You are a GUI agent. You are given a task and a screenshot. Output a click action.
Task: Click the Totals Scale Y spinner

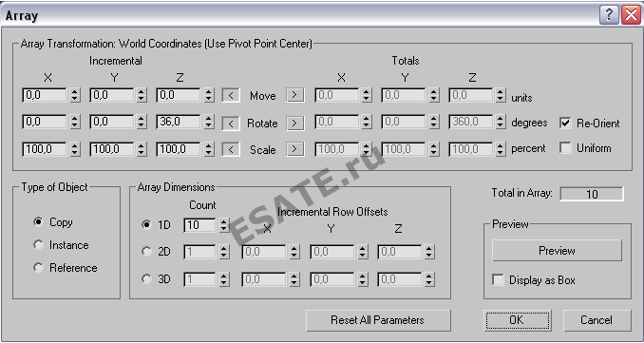tap(434, 149)
